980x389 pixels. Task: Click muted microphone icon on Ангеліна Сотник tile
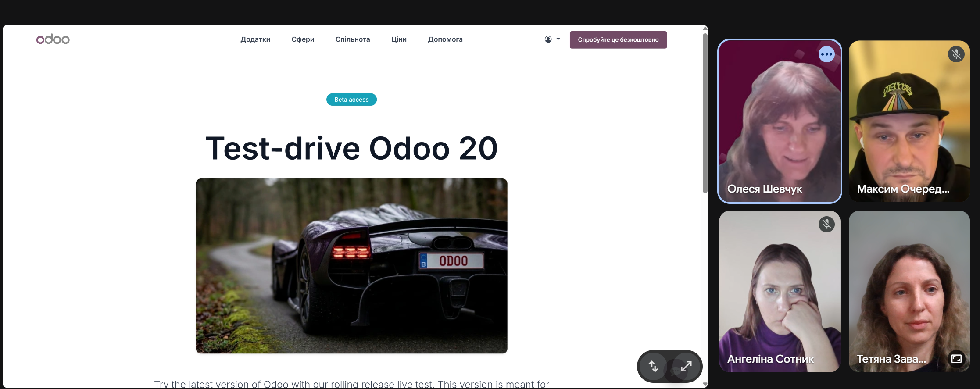pyautogui.click(x=826, y=225)
